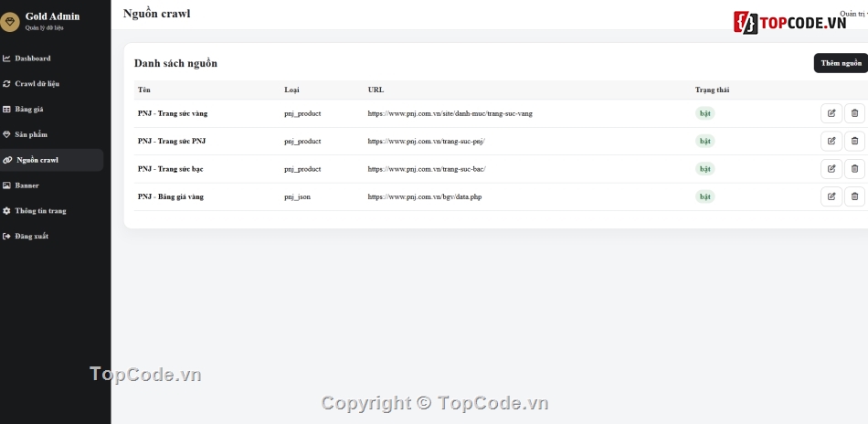Screen dimensions: 868x424
Task: Click the Banner image icon
Action: tap(6, 185)
